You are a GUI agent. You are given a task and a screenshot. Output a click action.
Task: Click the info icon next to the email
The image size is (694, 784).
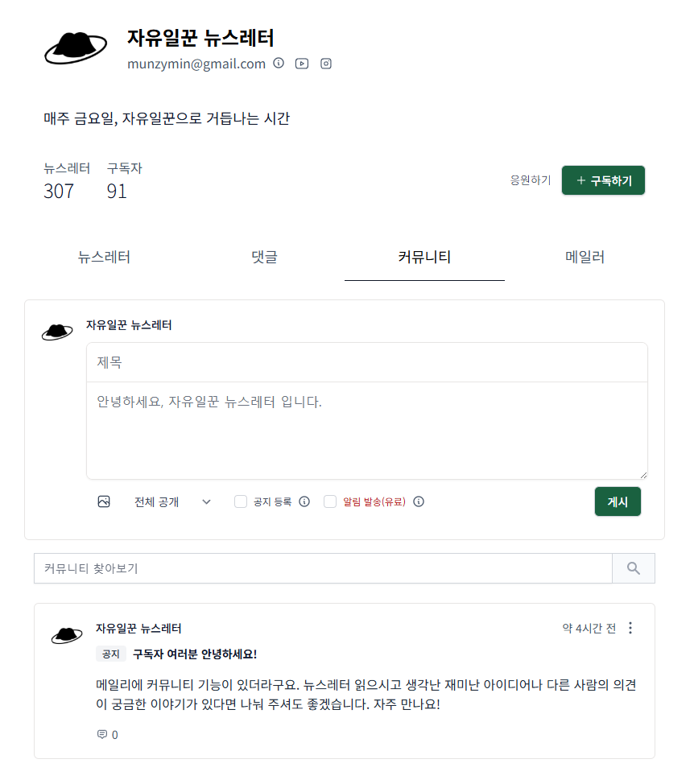279,63
